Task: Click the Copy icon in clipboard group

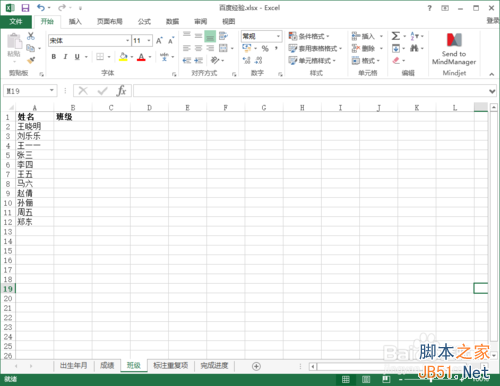Action: 30,48
